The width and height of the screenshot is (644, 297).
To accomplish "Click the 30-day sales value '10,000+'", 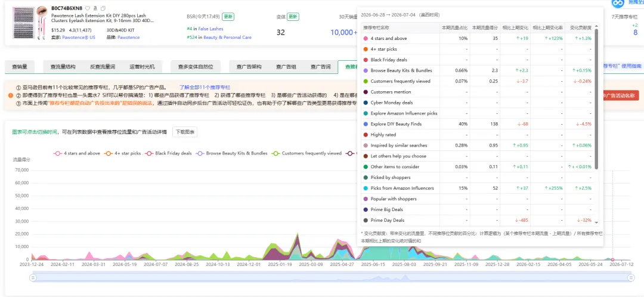I will pyautogui.click(x=344, y=32).
